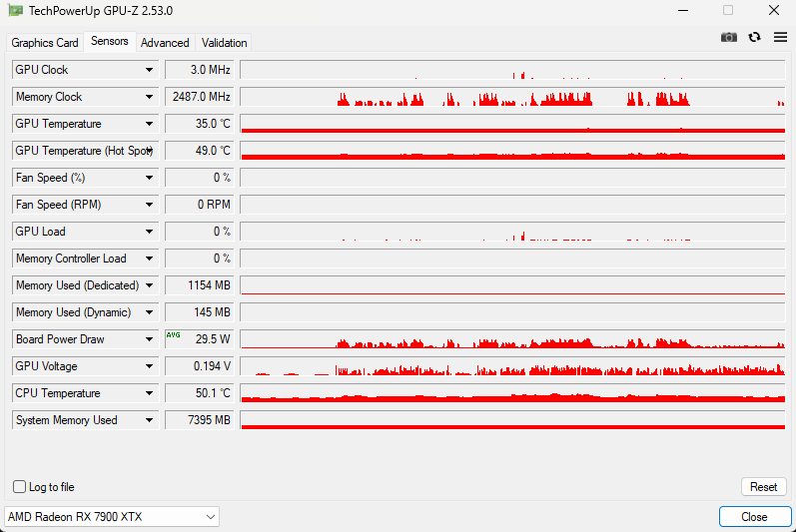Click the 0.194 V GPU Voltage value
Screen dimensions: 796x532
pos(200,366)
